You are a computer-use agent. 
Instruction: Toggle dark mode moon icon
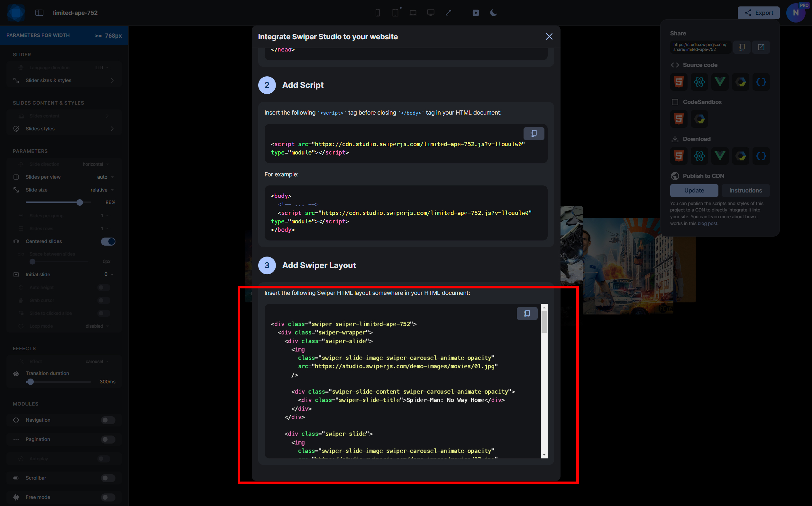pyautogui.click(x=493, y=13)
